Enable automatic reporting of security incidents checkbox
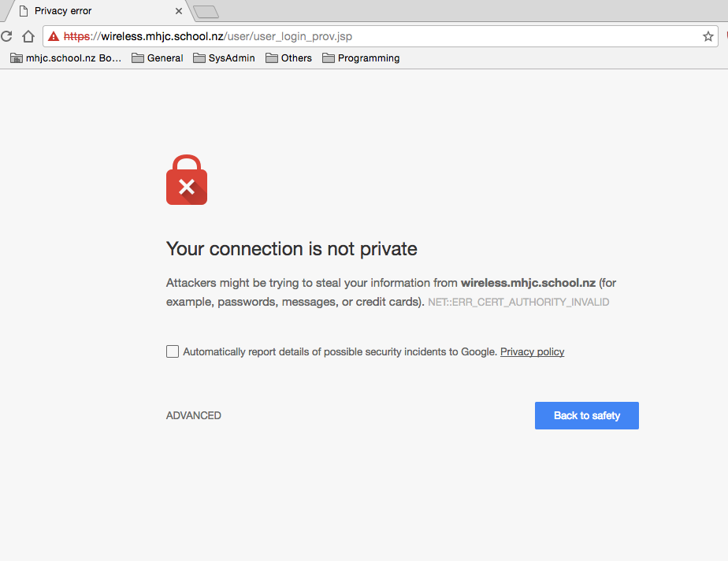 point(173,351)
